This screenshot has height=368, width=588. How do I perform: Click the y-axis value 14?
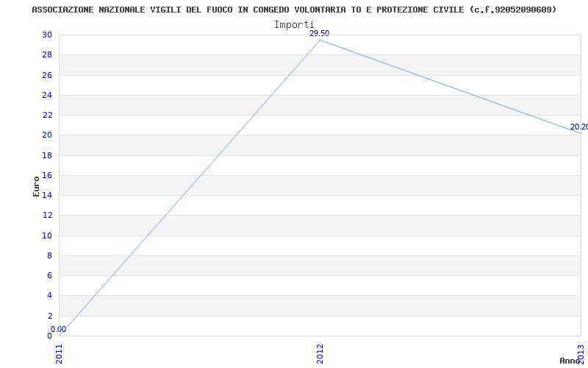click(47, 195)
